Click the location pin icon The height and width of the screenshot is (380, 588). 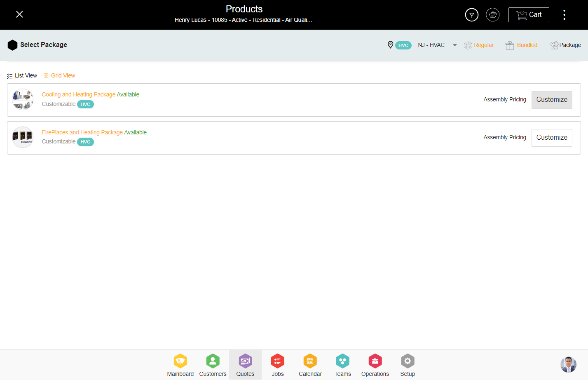390,45
